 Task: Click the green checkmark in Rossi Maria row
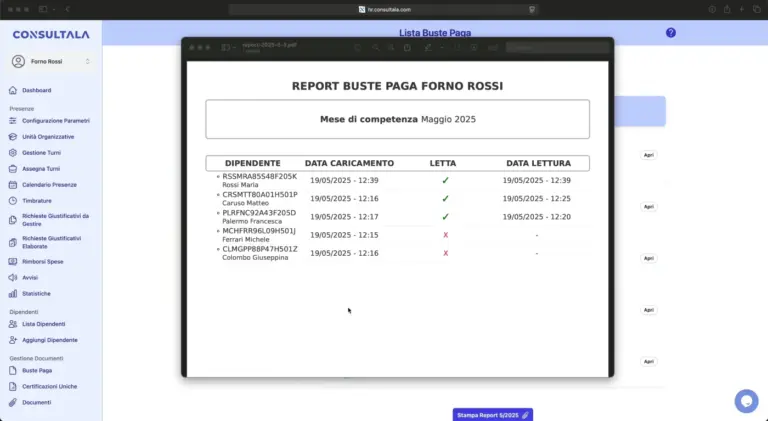point(445,181)
